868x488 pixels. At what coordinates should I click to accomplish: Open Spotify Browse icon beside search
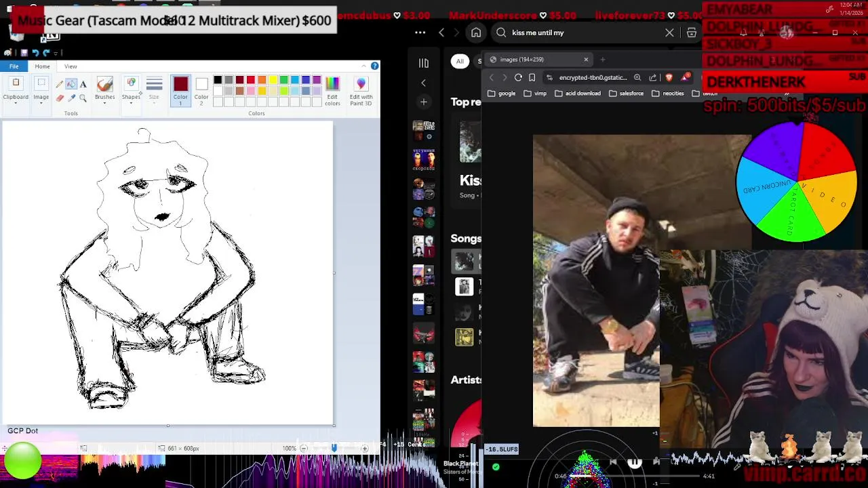point(692,33)
